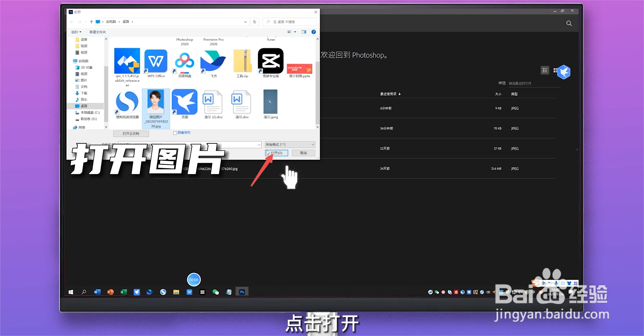The height and width of the screenshot is (336, 644).
Task: Select 3D 对象 in the navigation tree
Action: click(x=84, y=67)
